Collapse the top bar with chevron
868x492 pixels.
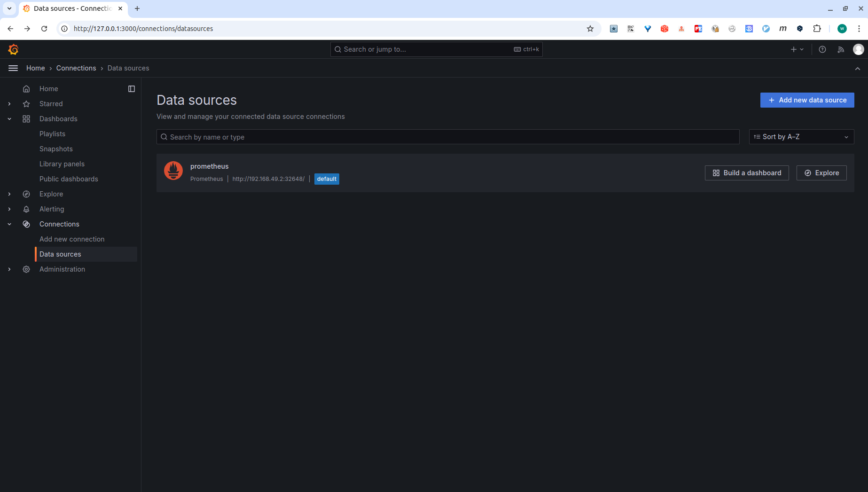pyautogui.click(x=858, y=69)
